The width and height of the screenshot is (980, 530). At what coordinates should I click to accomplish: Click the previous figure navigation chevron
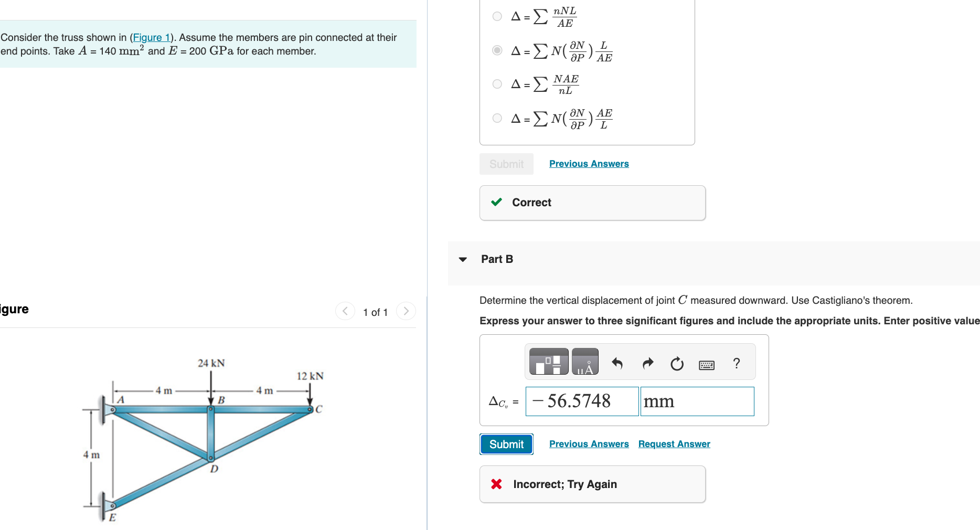344,311
